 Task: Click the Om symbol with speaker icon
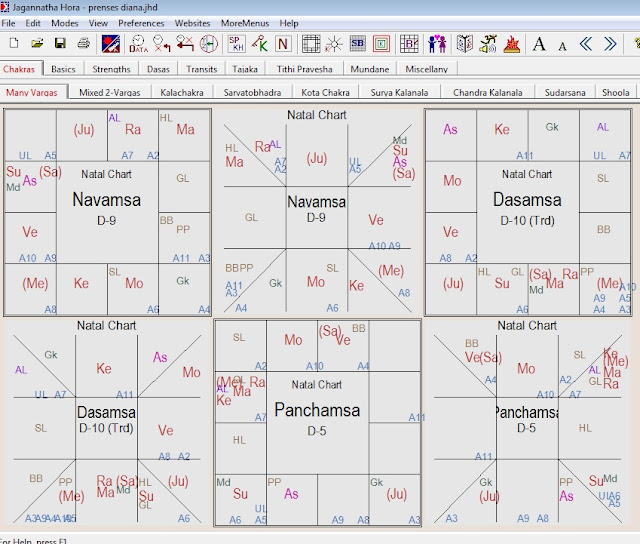[488, 44]
